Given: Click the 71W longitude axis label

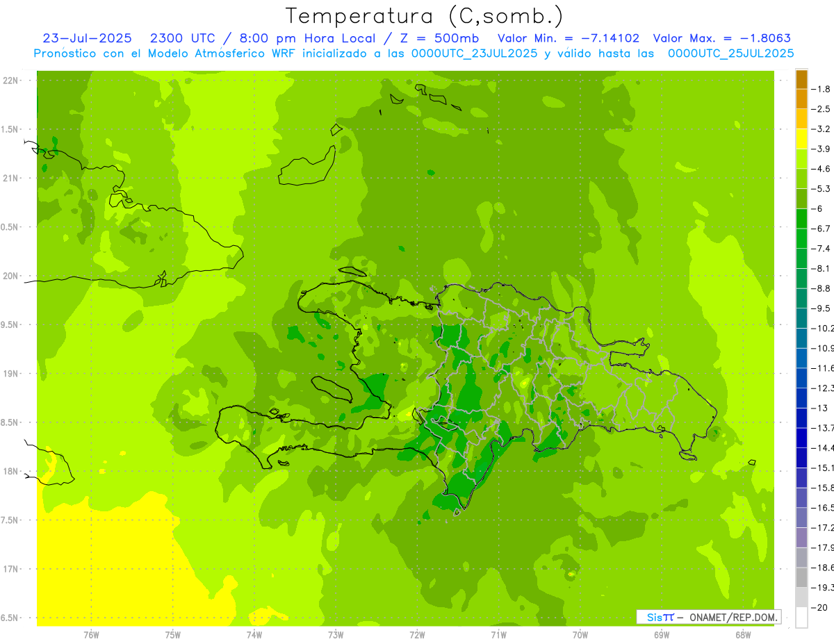Looking at the screenshot, I should pyautogui.click(x=498, y=635).
